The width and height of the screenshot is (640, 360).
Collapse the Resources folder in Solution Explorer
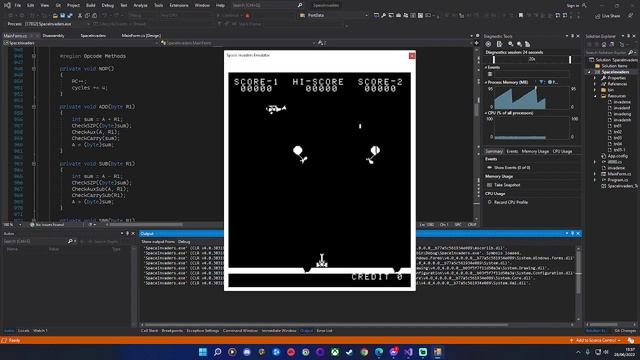(595, 96)
